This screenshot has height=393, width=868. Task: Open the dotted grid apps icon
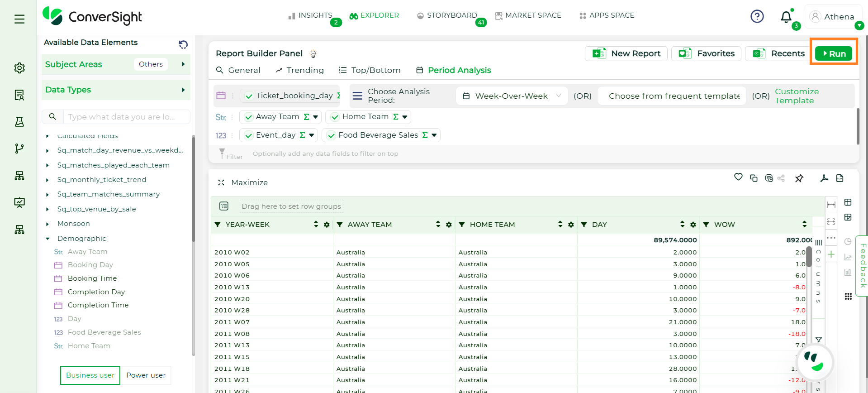848,296
